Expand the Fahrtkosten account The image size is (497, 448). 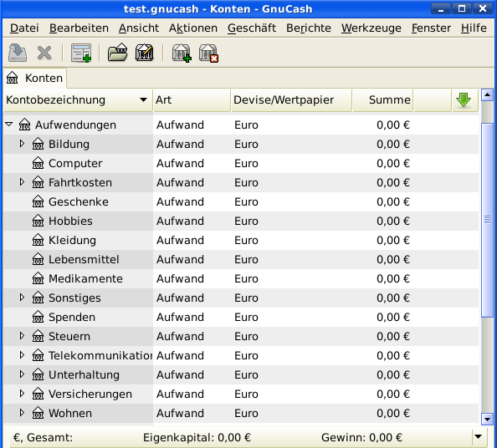(22, 182)
